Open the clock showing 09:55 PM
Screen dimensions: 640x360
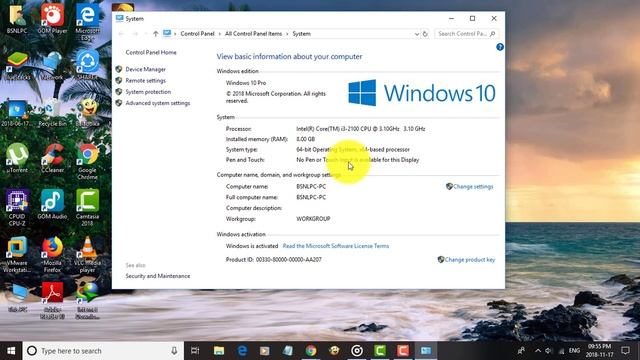pyautogui.click(x=600, y=351)
